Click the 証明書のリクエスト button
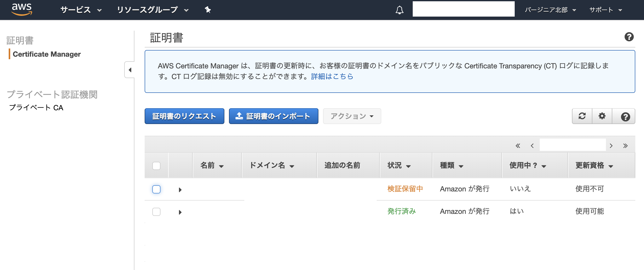 click(184, 116)
